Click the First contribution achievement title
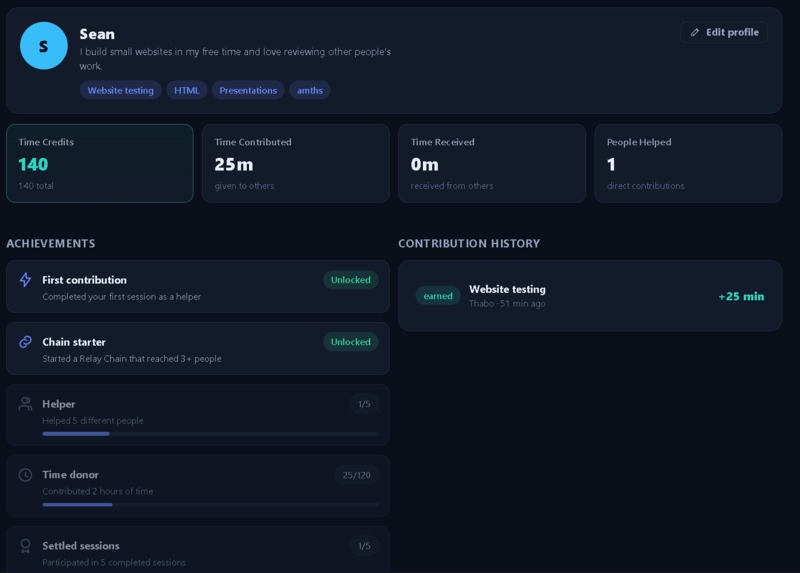Viewport: 800px width, 573px height. pyautogui.click(x=84, y=280)
